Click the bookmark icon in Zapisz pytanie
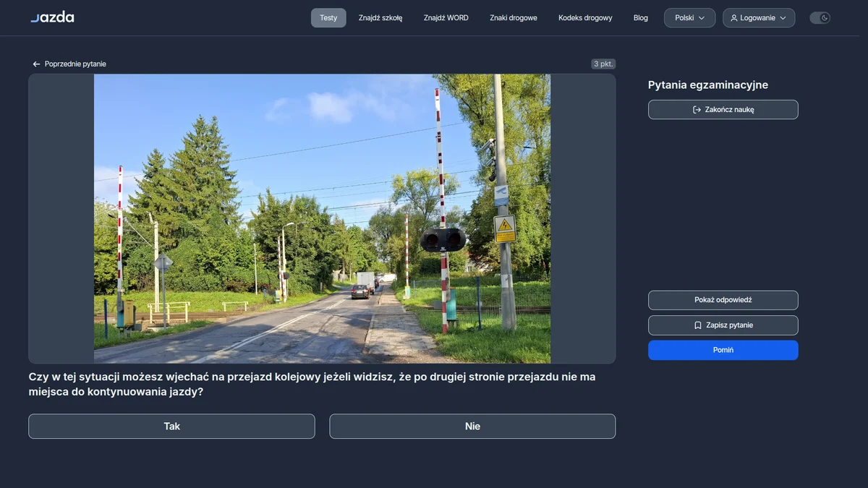868x488 pixels. click(698, 325)
